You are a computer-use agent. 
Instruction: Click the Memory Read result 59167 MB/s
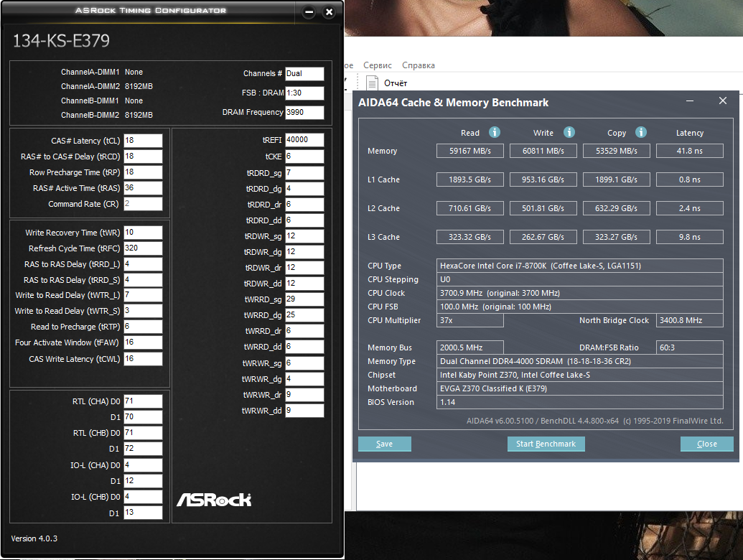point(469,151)
